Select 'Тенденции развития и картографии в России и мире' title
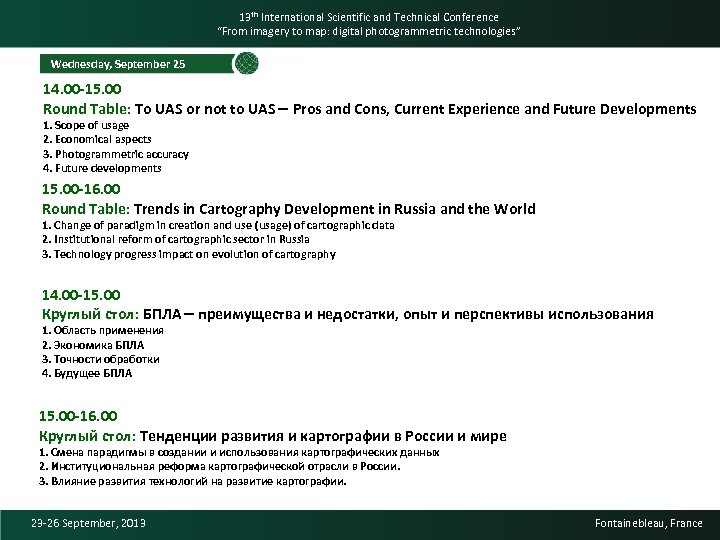Viewport: 720px width, 540px height. pos(323,436)
